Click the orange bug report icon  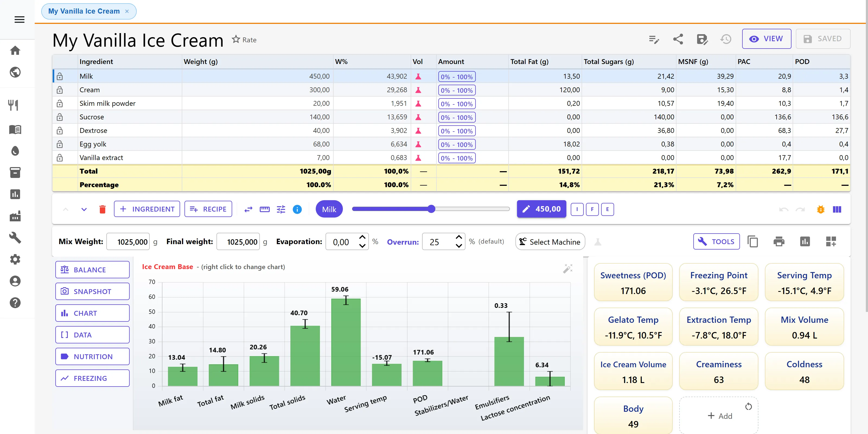click(x=821, y=209)
